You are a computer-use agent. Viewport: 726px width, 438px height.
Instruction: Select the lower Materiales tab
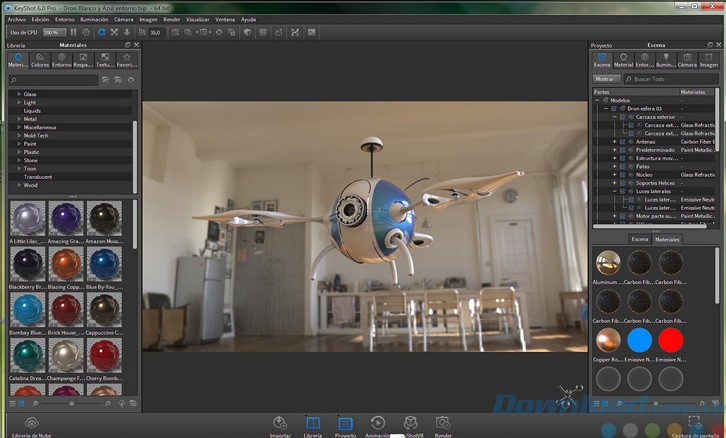pos(667,239)
